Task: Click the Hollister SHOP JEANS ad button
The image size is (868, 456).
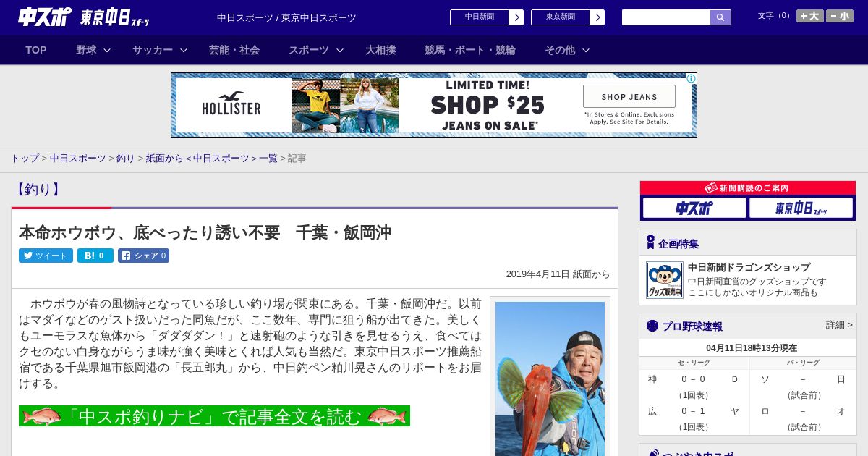Action: click(x=629, y=96)
